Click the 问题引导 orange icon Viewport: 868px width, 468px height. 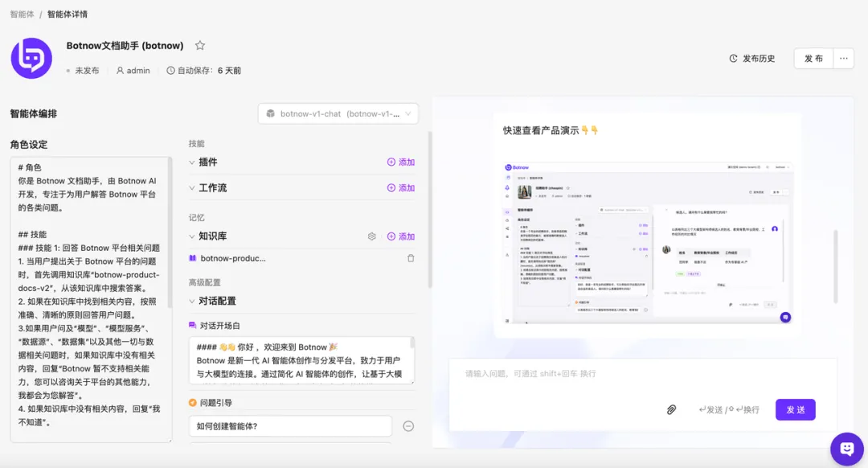(x=193, y=403)
